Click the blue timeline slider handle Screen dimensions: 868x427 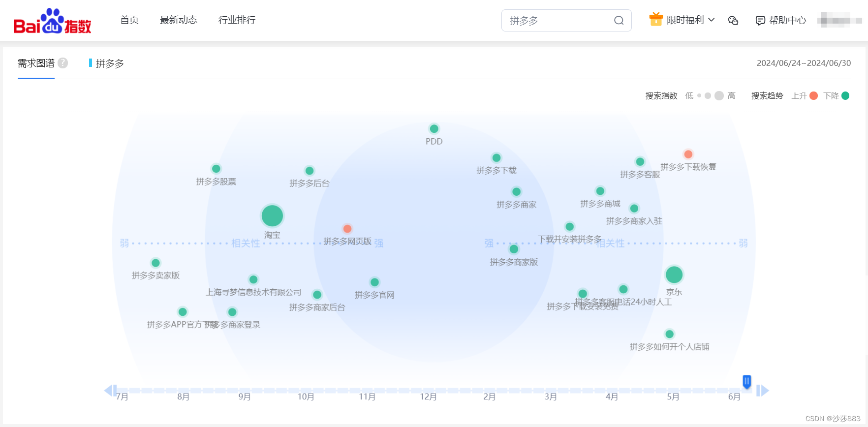click(x=747, y=382)
